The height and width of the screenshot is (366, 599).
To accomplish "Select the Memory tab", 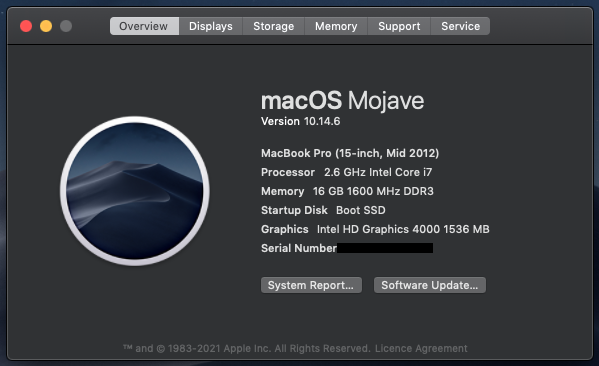I will tap(336, 26).
